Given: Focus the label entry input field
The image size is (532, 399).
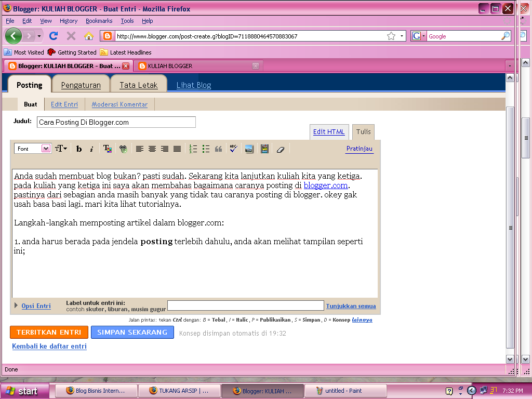Looking at the screenshot, I should pyautogui.click(x=246, y=305).
